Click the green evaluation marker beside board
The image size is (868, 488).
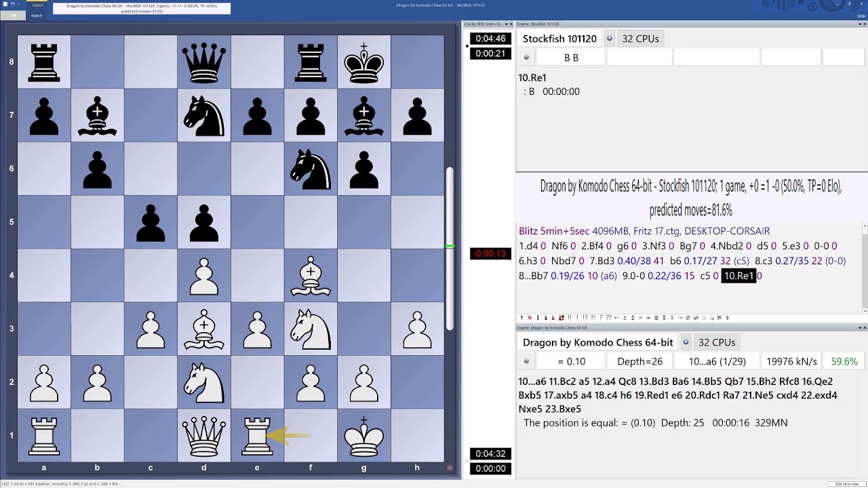(x=449, y=246)
